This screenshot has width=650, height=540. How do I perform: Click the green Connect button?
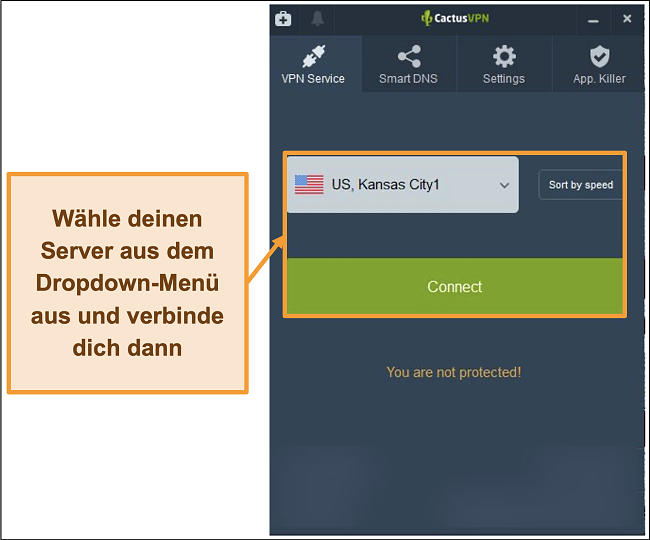point(455,286)
